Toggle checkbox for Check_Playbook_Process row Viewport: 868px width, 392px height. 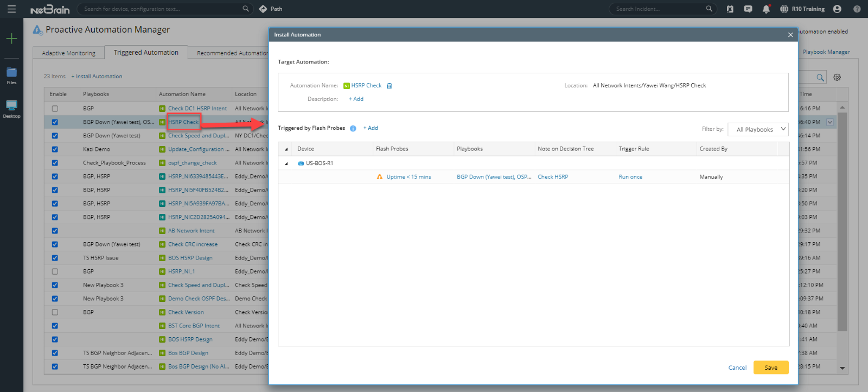pyautogui.click(x=55, y=163)
